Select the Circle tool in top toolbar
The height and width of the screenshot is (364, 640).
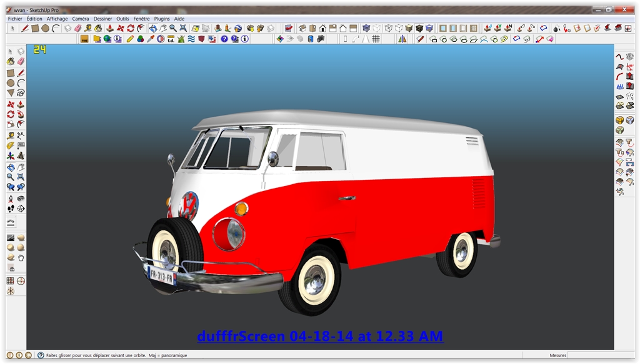(x=45, y=28)
